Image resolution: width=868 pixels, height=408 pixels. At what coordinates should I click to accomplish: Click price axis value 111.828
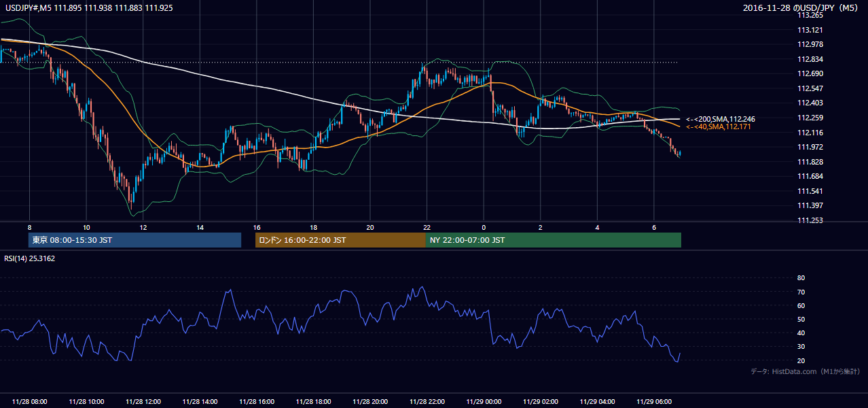(810, 162)
